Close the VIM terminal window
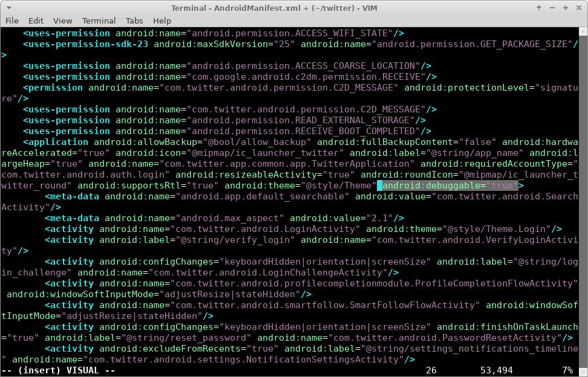 578,7
